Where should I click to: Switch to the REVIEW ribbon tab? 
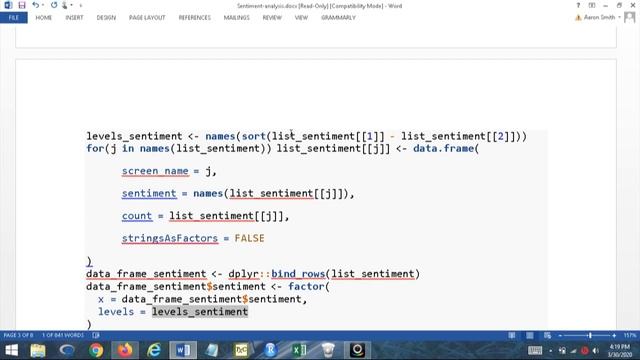[x=272, y=18]
